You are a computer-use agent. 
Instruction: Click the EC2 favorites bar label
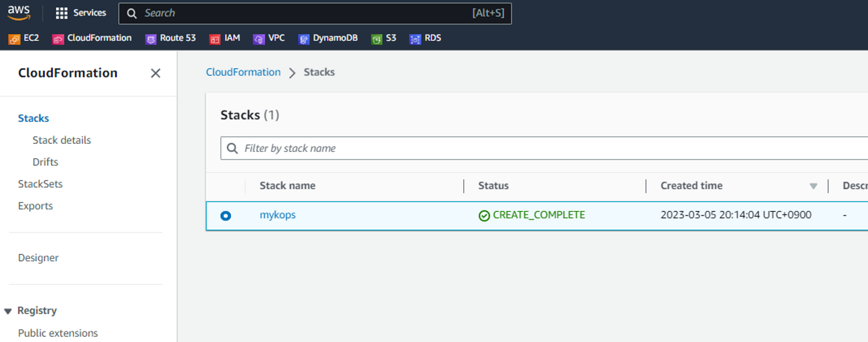(31, 38)
